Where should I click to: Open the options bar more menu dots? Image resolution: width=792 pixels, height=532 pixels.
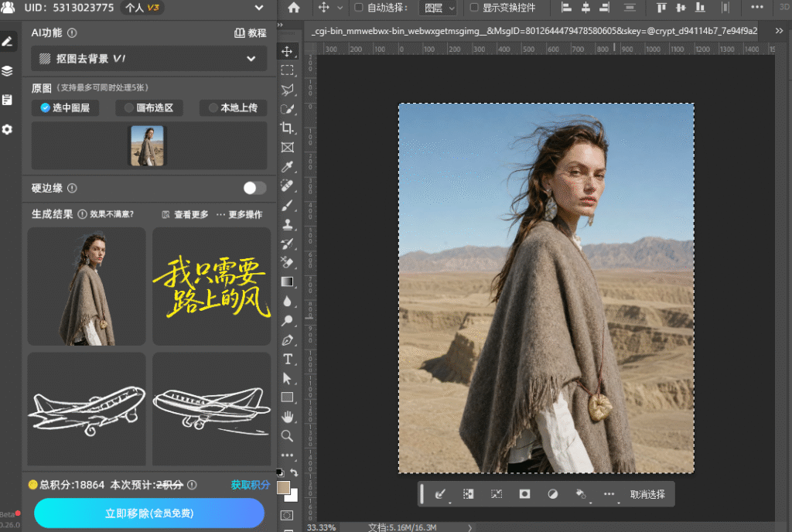click(x=757, y=7)
